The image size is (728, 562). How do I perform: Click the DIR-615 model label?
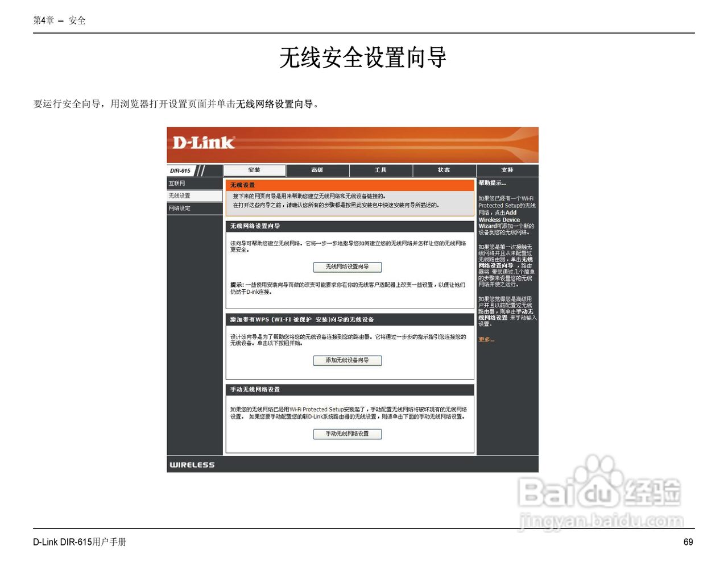[180, 170]
